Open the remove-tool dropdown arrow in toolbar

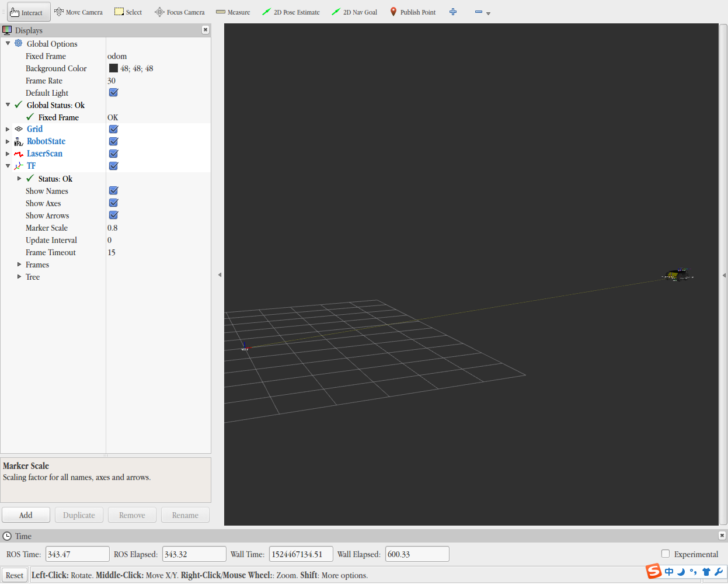click(x=488, y=13)
